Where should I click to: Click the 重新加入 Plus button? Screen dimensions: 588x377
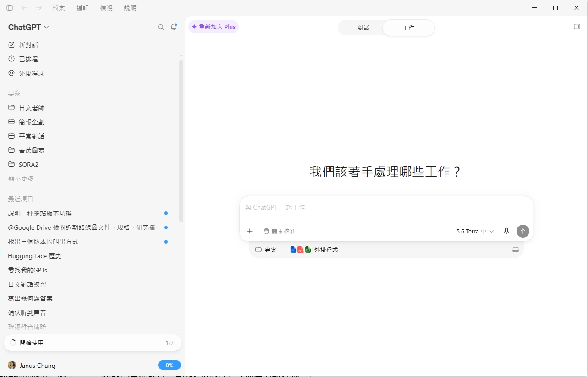click(x=214, y=27)
